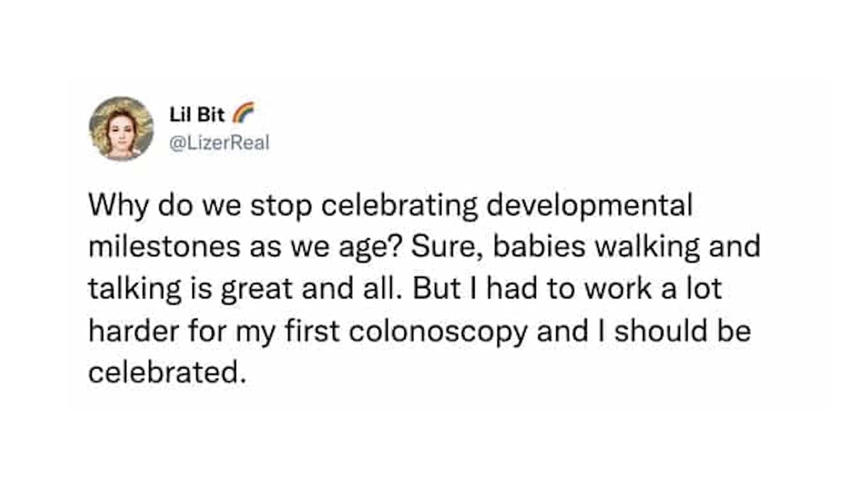Image resolution: width=862 pixels, height=504 pixels.
Task: Click "age?" in the tweet text
Action: point(370,247)
